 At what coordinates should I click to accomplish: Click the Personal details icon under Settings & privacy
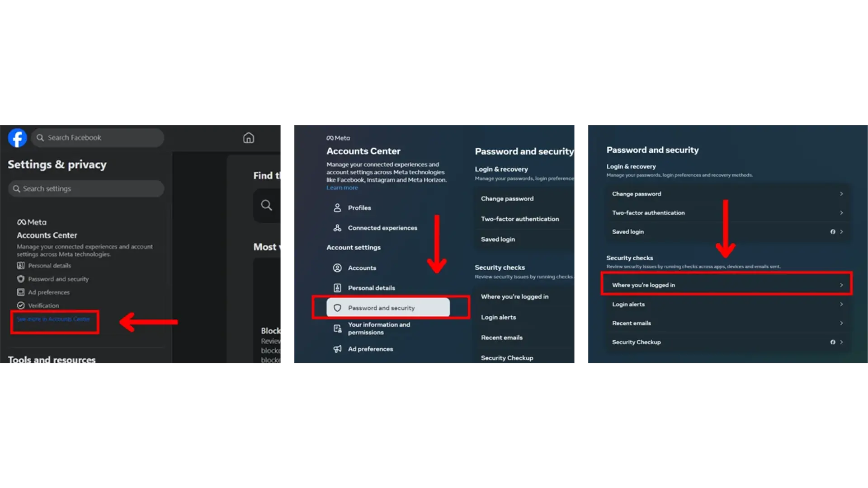[21, 266]
